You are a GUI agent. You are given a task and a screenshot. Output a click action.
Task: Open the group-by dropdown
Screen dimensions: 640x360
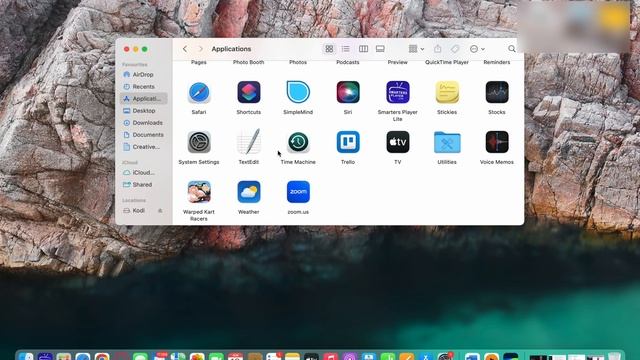click(x=416, y=49)
